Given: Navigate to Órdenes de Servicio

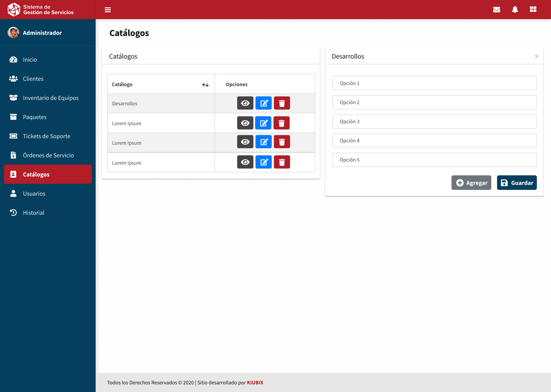Looking at the screenshot, I should pos(48,155).
